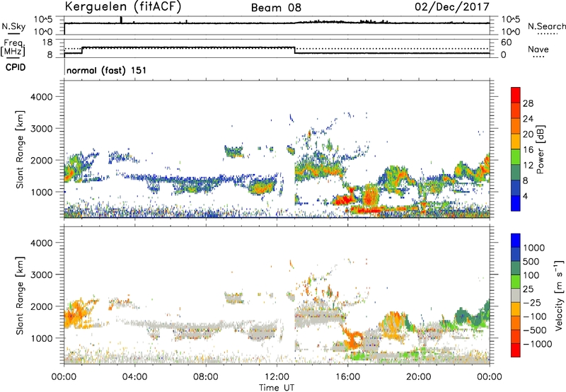Click the '4' power scale value

pyautogui.click(x=525, y=196)
